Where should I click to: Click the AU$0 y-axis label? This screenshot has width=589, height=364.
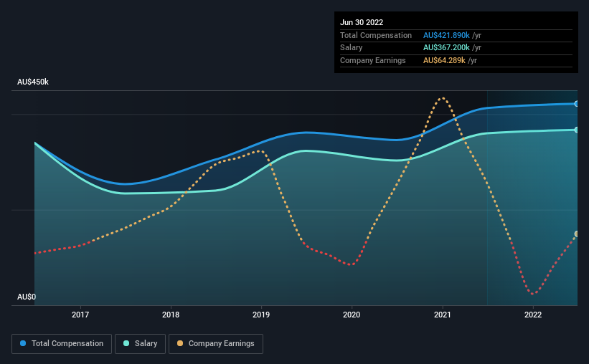pyautogui.click(x=27, y=297)
